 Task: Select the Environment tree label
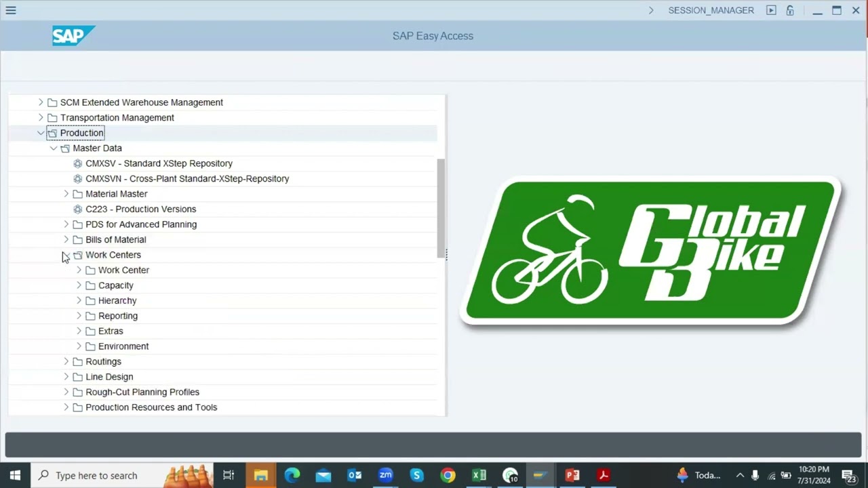pyautogui.click(x=123, y=346)
